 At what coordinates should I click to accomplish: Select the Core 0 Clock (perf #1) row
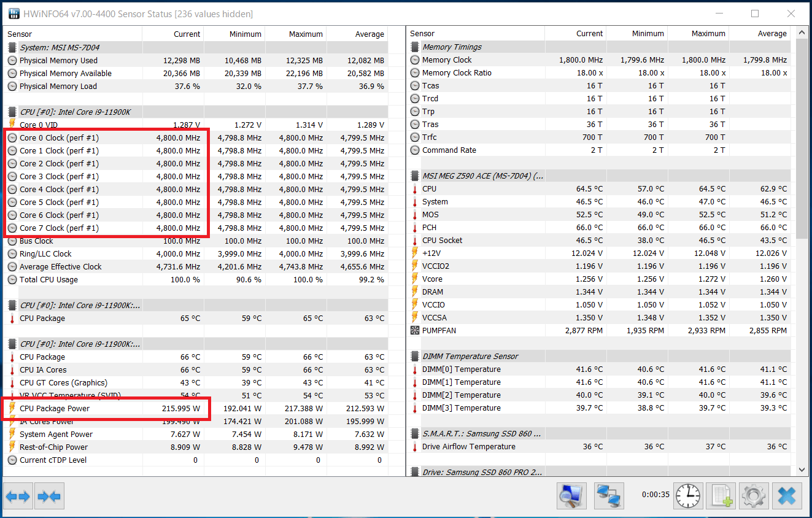[196, 137]
